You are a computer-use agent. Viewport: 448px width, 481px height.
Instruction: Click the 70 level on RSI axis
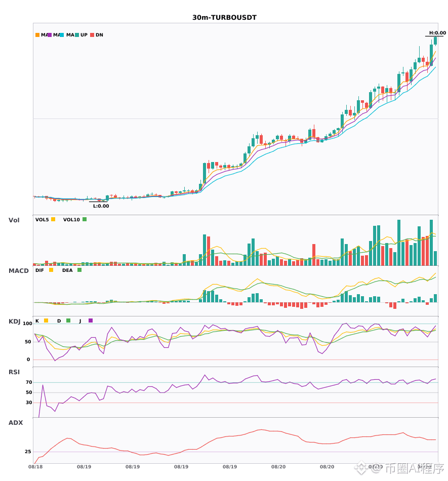[29, 382]
